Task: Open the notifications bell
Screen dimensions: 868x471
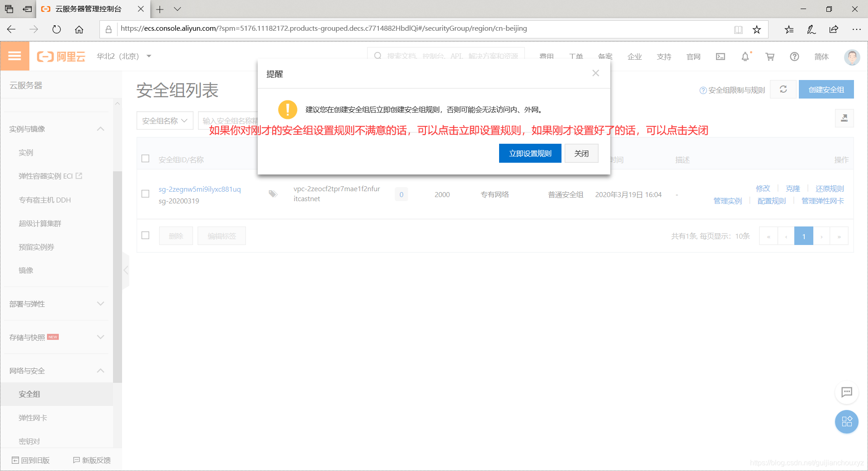Action: pos(745,57)
